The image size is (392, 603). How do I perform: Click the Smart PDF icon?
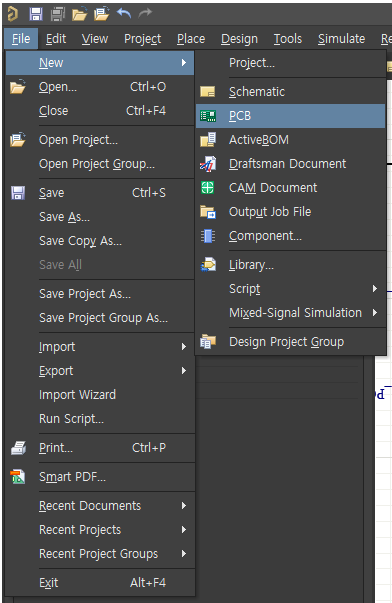18,477
